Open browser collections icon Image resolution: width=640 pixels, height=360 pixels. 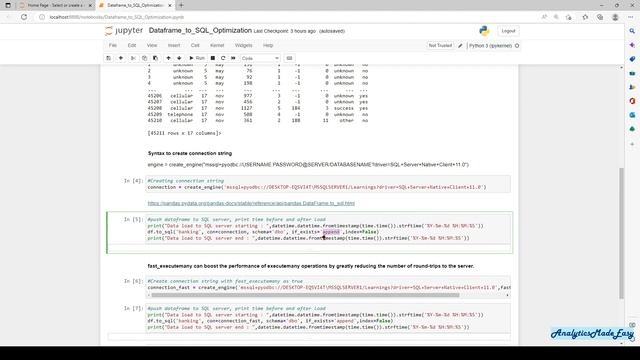(600, 17)
